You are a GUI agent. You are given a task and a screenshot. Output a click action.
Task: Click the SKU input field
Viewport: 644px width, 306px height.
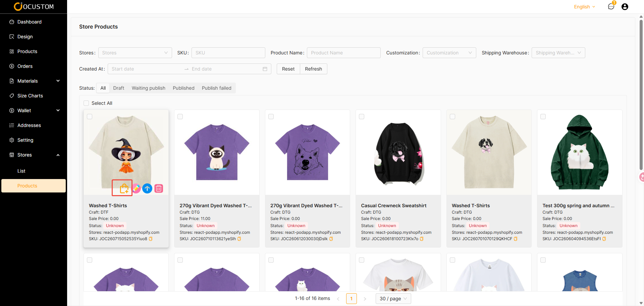[228, 53]
